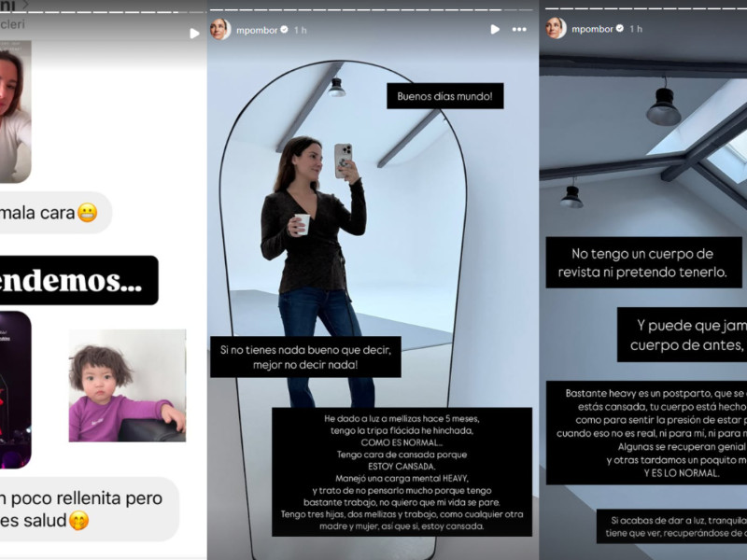Click the black 'endemos...' banner
Image resolution: width=747 pixels, height=560 pixels.
coord(78,280)
